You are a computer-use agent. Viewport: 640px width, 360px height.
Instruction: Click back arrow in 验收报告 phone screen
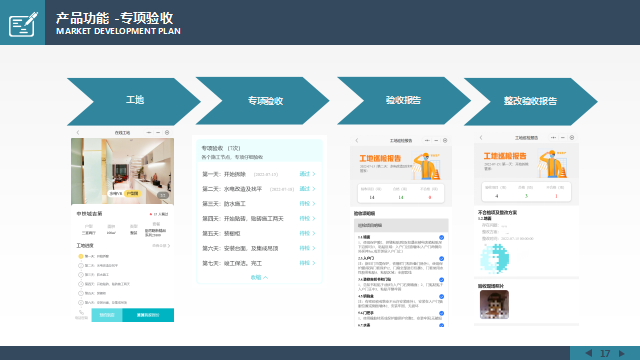click(x=357, y=140)
